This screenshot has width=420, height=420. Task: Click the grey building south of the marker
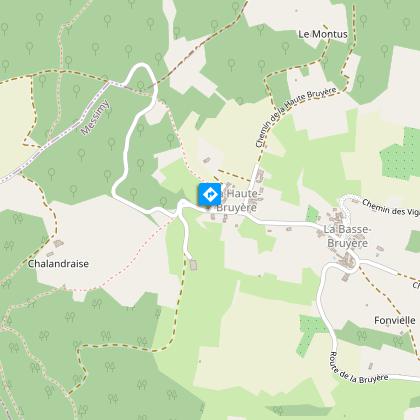(x=193, y=265)
